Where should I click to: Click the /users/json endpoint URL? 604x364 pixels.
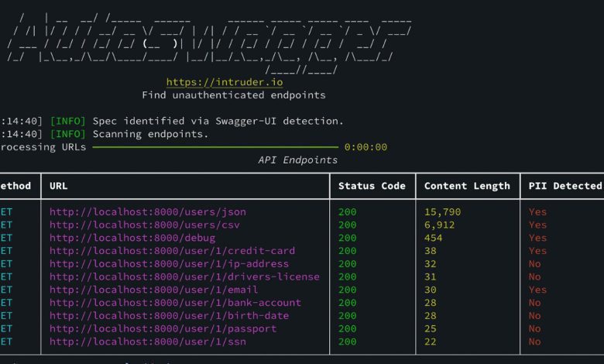point(148,211)
